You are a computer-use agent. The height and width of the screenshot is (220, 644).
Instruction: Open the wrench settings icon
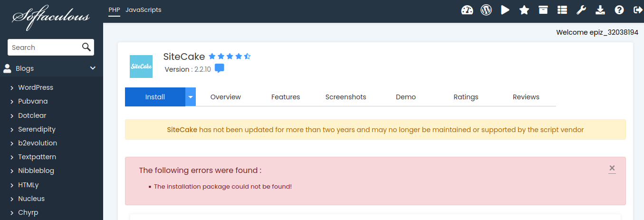(581, 10)
